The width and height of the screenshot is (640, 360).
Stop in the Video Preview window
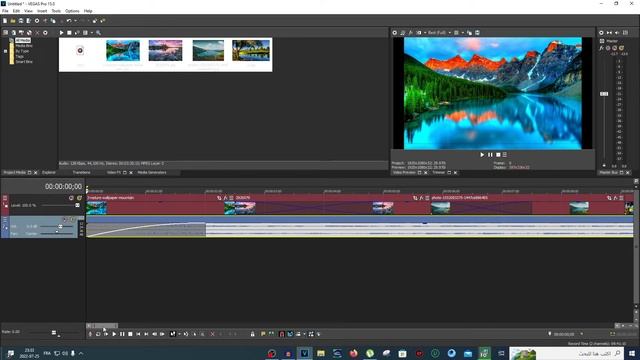[x=498, y=155]
